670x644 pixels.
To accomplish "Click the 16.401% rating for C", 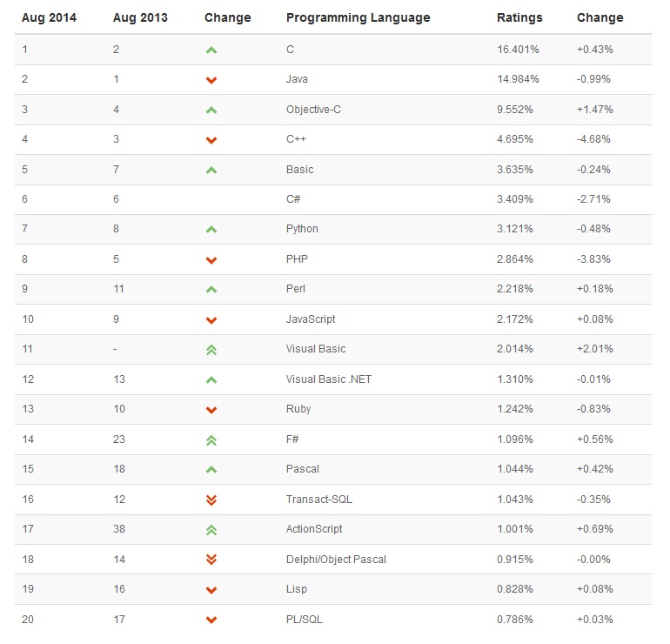I will pos(518,50).
